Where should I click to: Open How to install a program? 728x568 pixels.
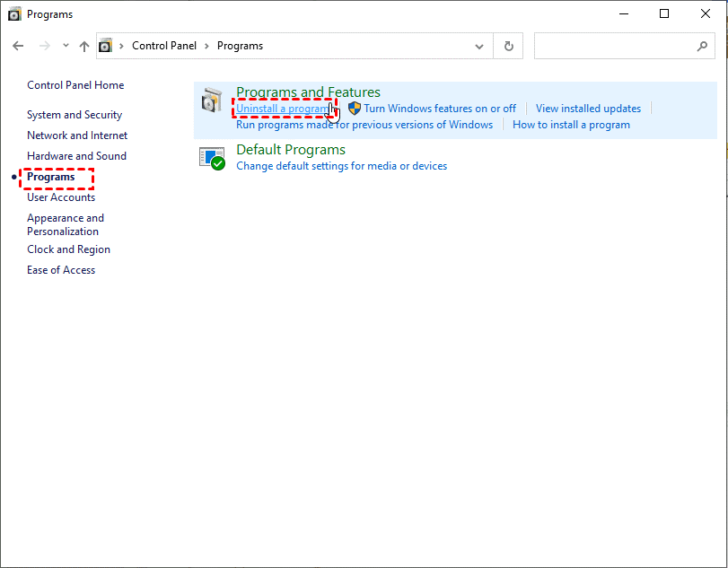click(571, 125)
